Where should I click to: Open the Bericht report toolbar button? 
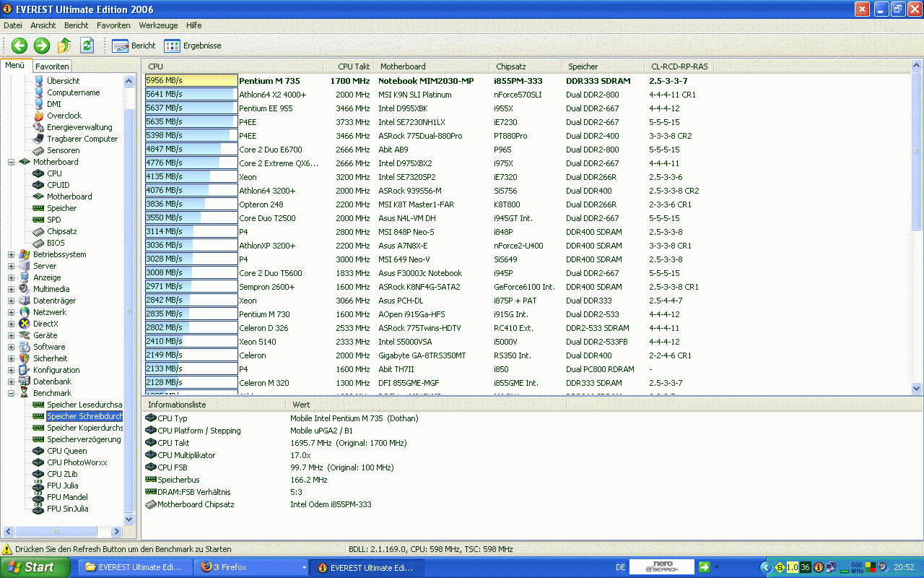pyautogui.click(x=134, y=46)
